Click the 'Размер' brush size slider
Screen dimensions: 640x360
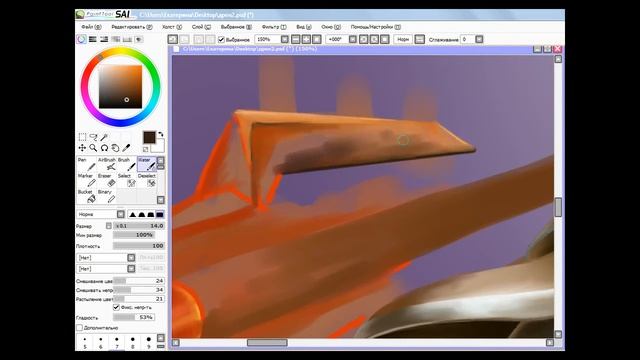[x=139, y=226]
